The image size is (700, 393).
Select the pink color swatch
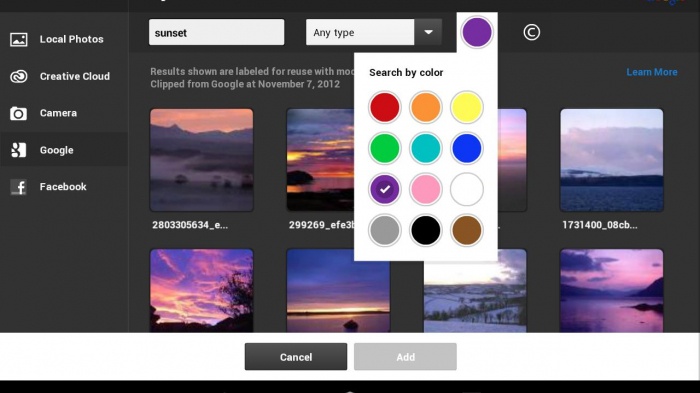click(425, 189)
